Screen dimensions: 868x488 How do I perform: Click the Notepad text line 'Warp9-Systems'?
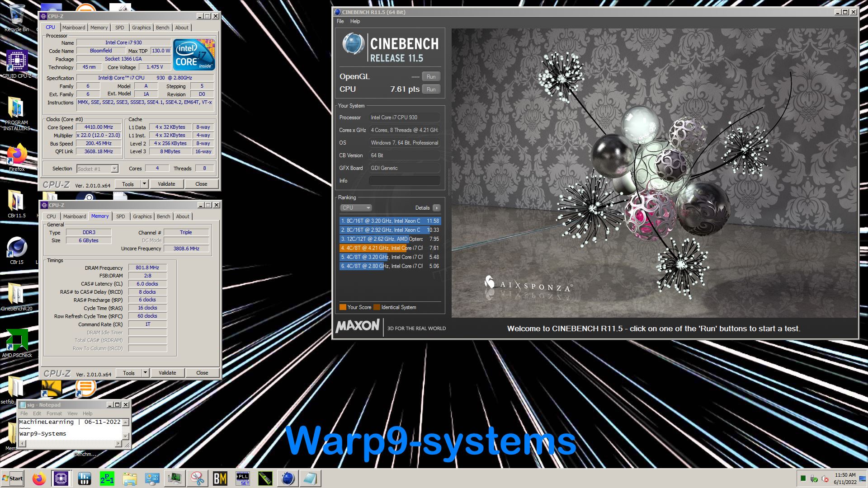[42, 434]
